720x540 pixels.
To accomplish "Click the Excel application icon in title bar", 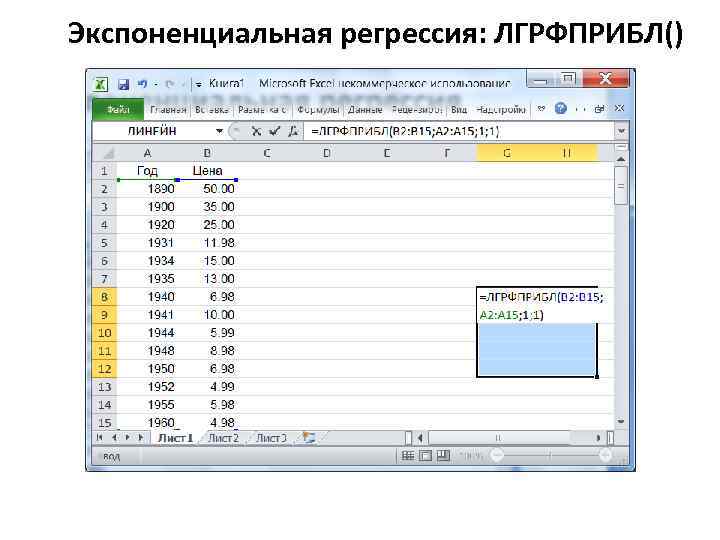I will click(101, 84).
